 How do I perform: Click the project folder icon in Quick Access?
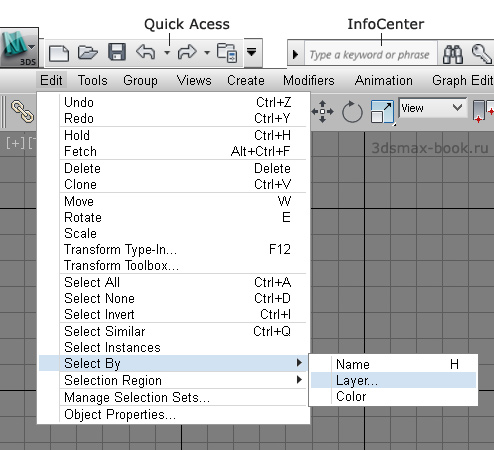tap(227, 52)
